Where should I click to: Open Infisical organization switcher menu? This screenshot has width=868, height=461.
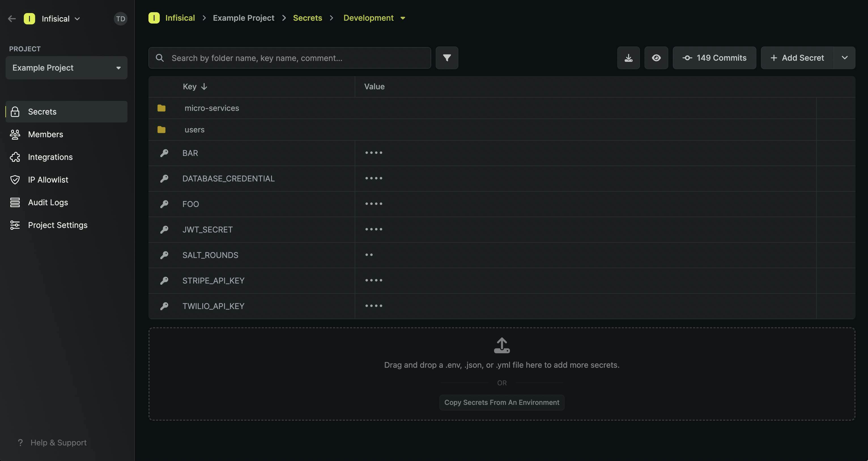coord(61,19)
